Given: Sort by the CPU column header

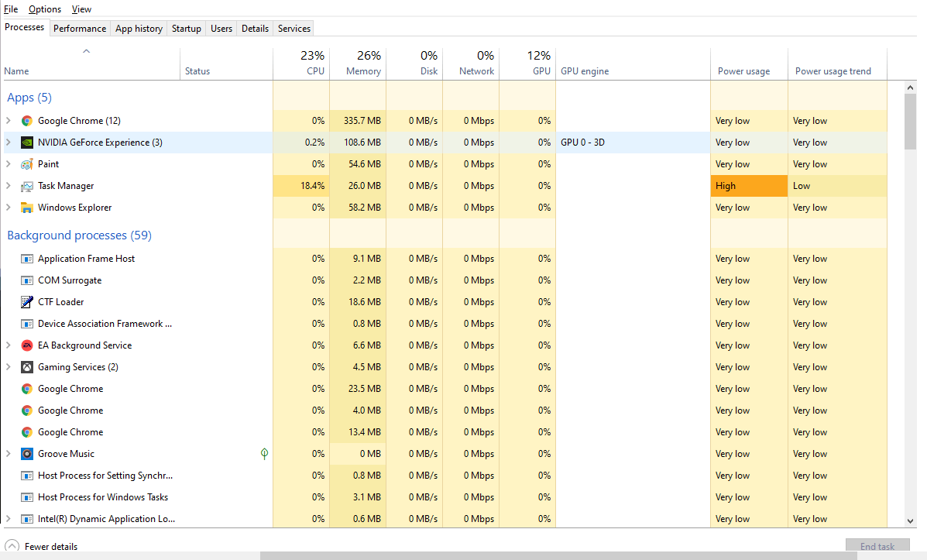Looking at the screenshot, I should (301, 64).
